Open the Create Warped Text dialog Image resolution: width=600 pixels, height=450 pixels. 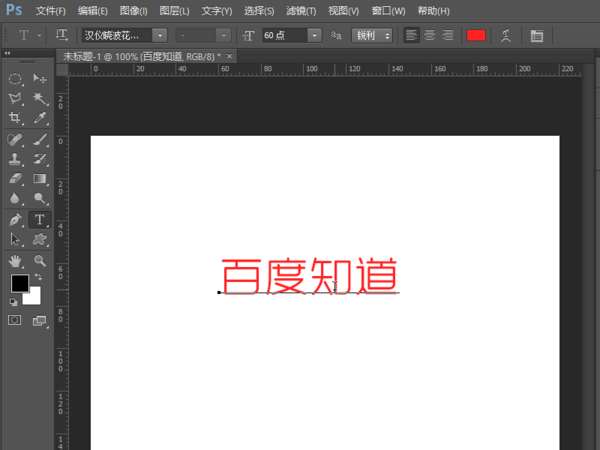point(506,36)
